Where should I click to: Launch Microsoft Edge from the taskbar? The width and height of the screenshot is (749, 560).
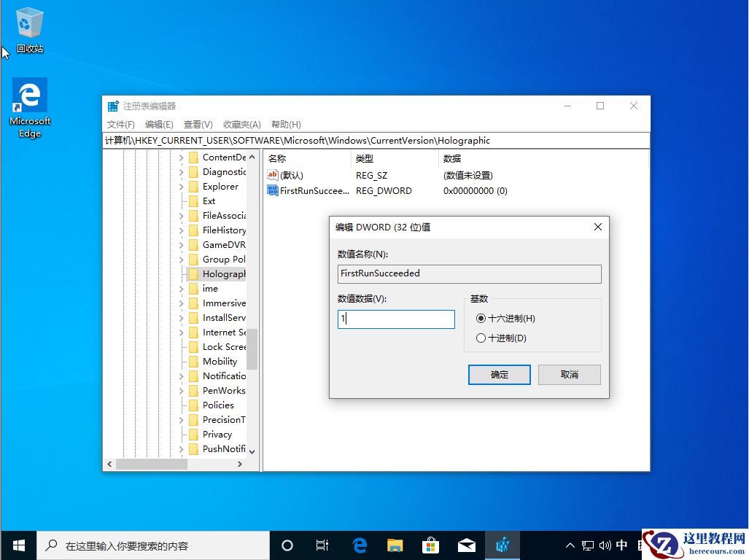[x=359, y=545]
